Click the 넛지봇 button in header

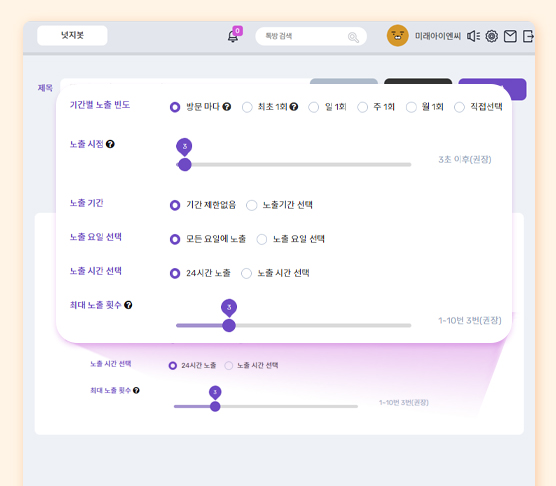[x=72, y=35]
